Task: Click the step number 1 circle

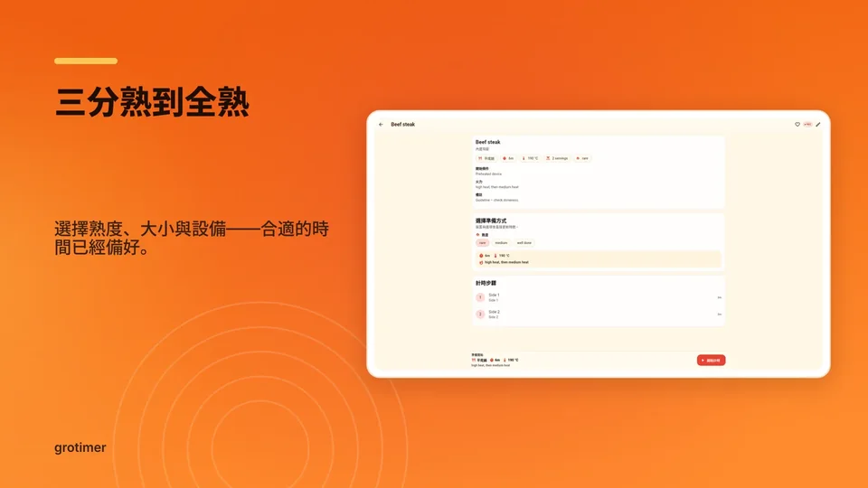Action: (x=480, y=297)
